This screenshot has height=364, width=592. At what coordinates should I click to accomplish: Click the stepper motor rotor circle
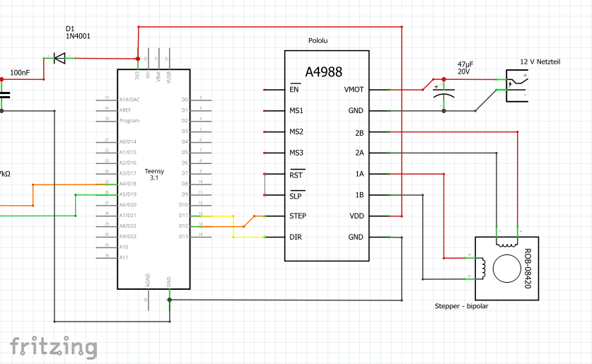pos(506,269)
